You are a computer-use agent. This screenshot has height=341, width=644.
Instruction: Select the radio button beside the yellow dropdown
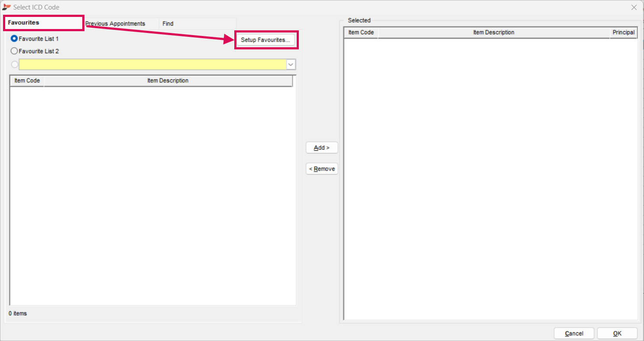15,65
